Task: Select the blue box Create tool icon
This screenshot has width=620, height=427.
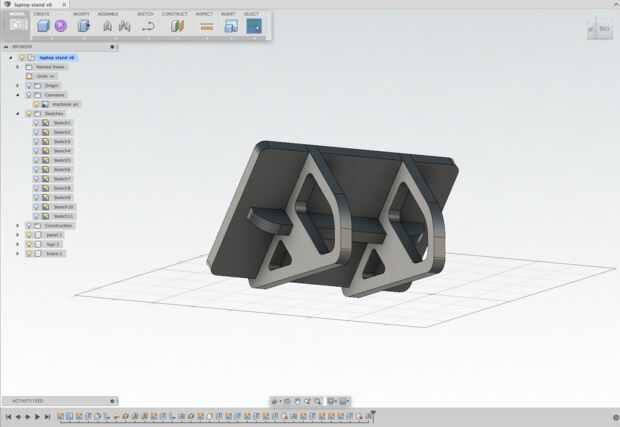Action: (x=43, y=26)
